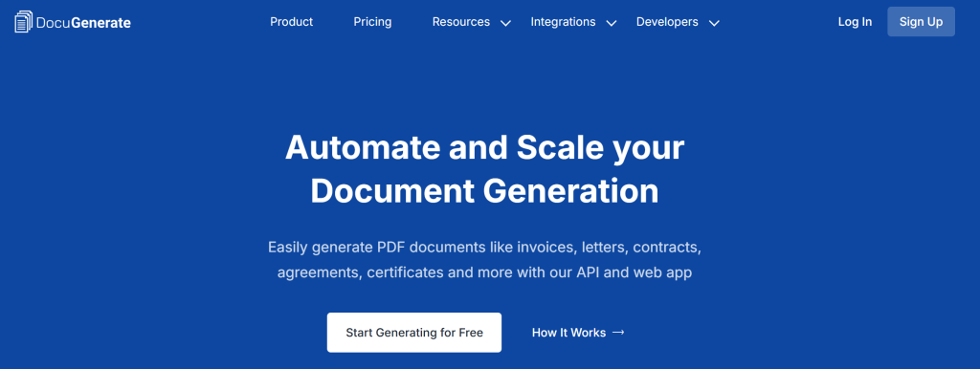The height and width of the screenshot is (369, 980).
Task: Click the Sign Up button
Action: click(922, 22)
